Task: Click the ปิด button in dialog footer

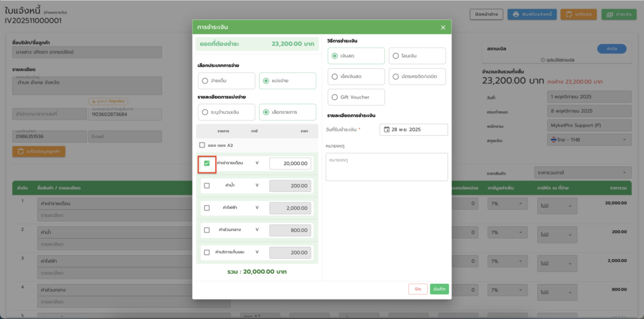Action: 418,289
